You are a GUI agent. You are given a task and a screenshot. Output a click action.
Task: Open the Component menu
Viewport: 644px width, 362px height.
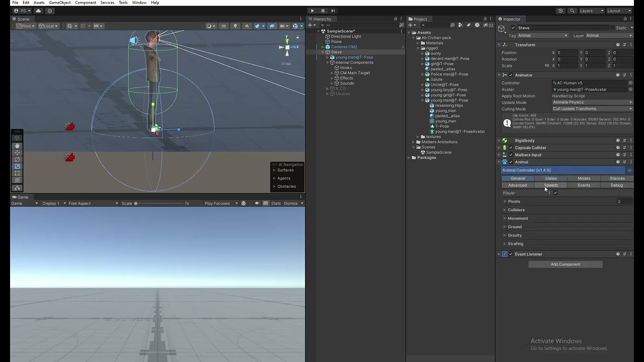(x=86, y=3)
